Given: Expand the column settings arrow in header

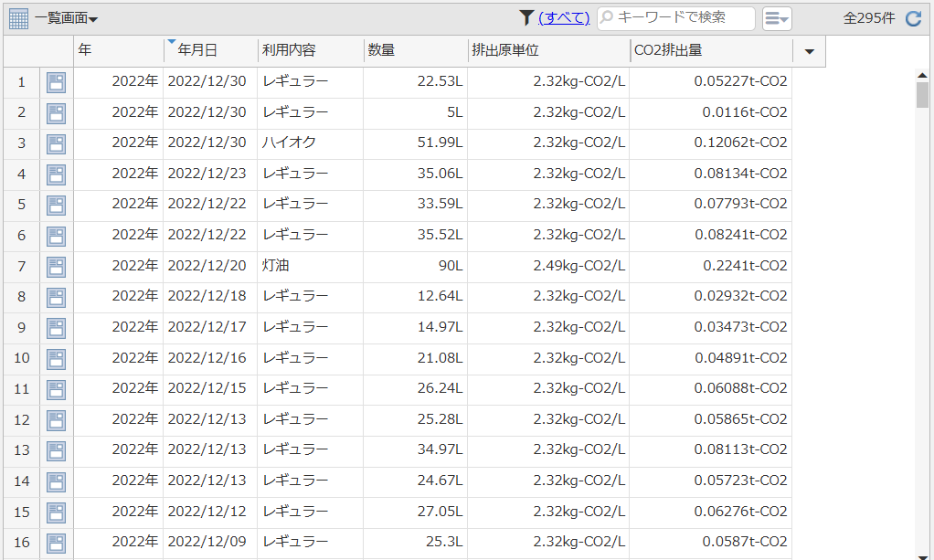Looking at the screenshot, I should pos(809,51).
